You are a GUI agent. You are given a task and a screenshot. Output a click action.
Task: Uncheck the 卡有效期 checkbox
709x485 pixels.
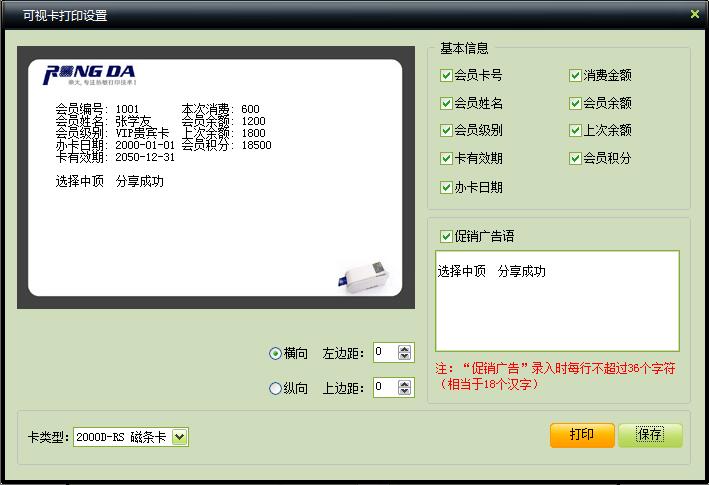[446, 158]
